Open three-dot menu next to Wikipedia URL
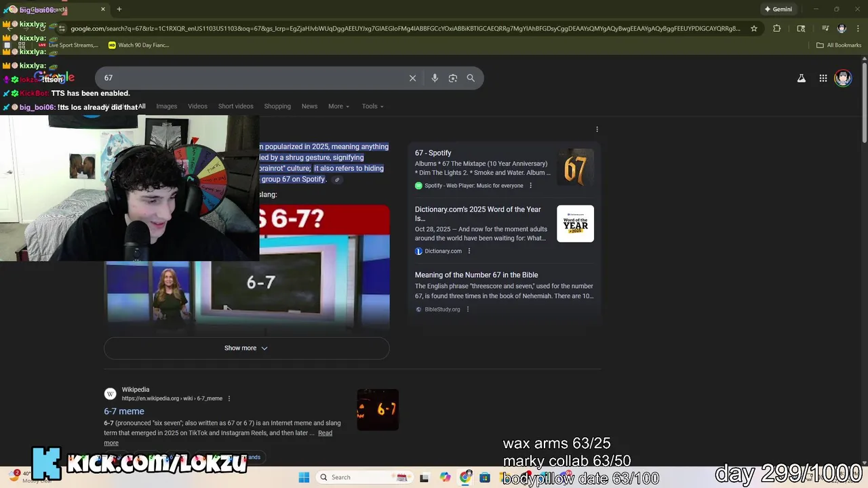The width and height of the screenshot is (868, 488). click(229, 399)
